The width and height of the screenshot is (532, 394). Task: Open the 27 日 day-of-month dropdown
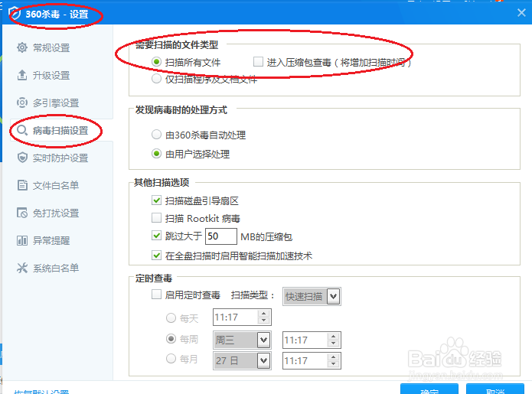coord(242,361)
